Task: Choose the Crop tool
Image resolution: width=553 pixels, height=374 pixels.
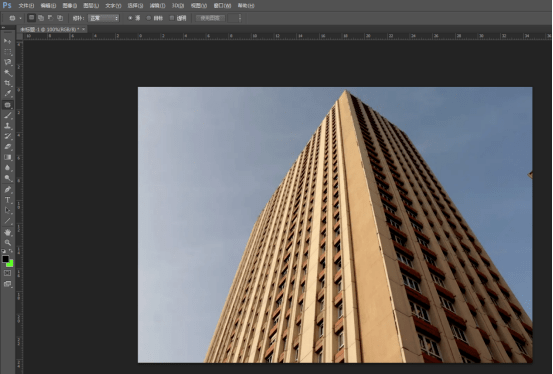Action: pos(7,83)
